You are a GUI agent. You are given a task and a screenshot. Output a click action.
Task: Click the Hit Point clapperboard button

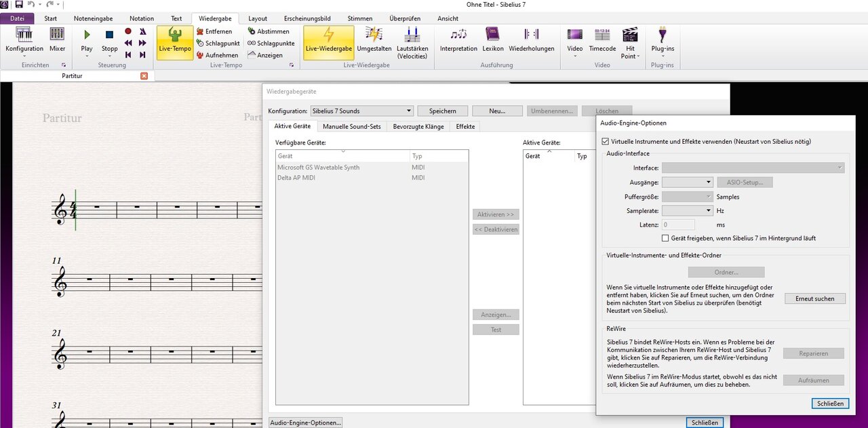pyautogui.click(x=631, y=42)
